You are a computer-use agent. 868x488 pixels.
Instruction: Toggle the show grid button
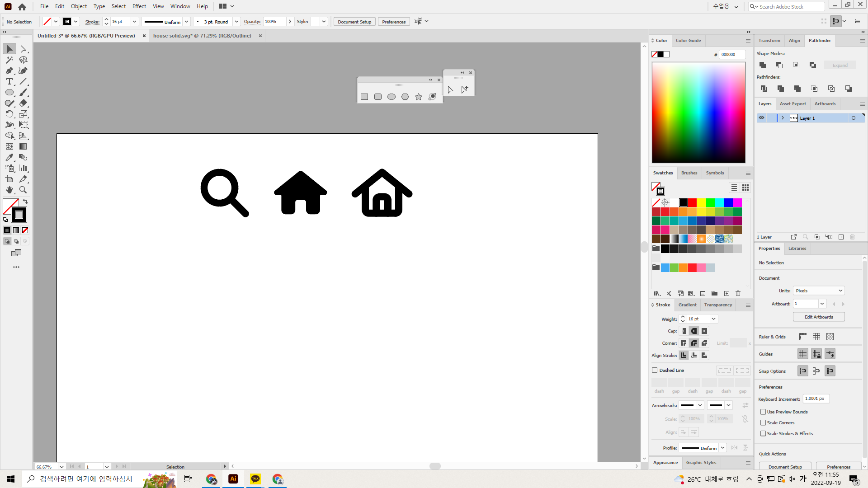pos(816,337)
